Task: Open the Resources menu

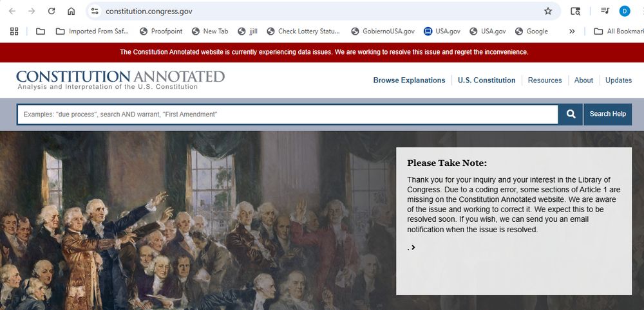Action: [545, 80]
